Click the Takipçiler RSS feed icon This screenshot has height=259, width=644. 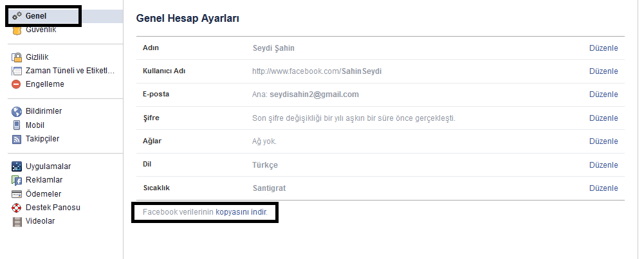(x=17, y=139)
